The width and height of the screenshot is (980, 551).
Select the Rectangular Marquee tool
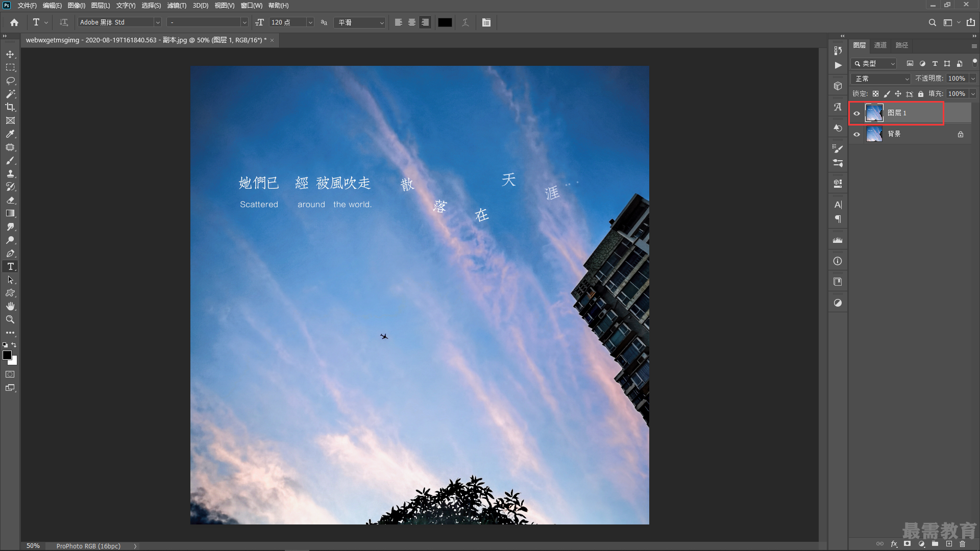tap(10, 67)
